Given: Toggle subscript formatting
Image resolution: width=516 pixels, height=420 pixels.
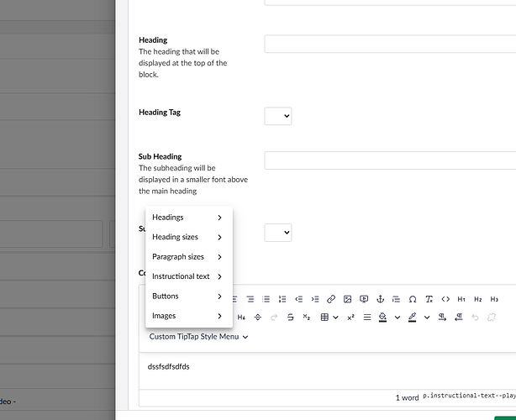Looking at the screenshot, I should pyautogui.click(x=307, y=317).
